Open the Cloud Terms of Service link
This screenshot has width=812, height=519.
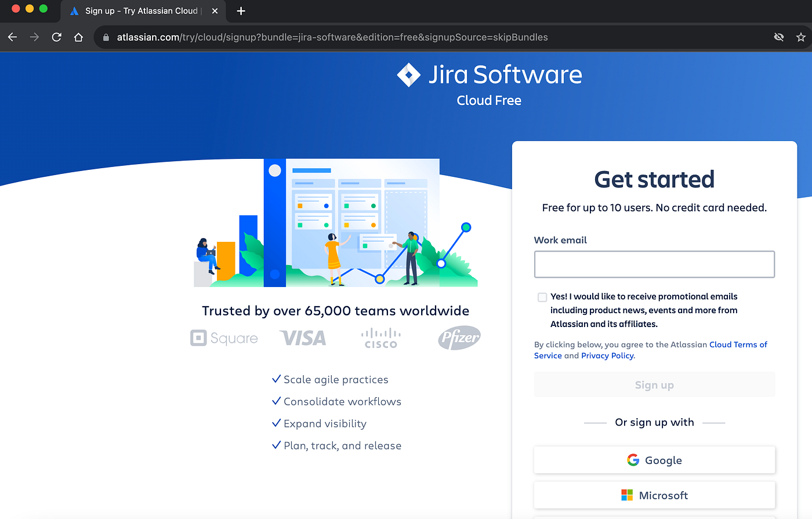738,344
